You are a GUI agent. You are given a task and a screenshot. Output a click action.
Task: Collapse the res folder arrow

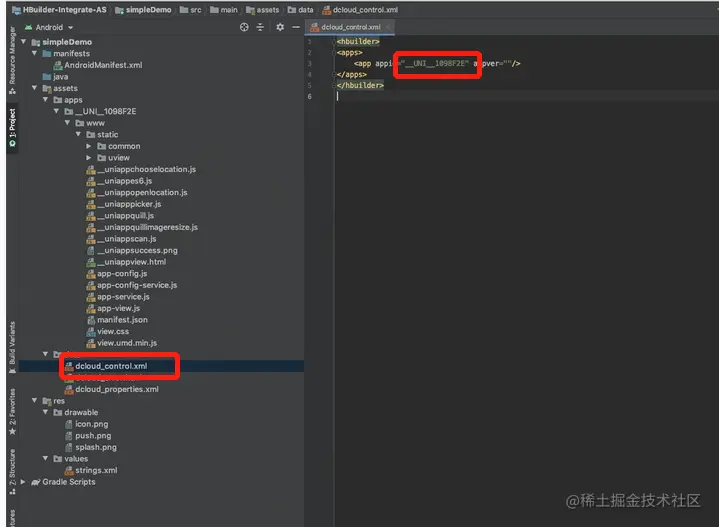(x=34, y=400)
